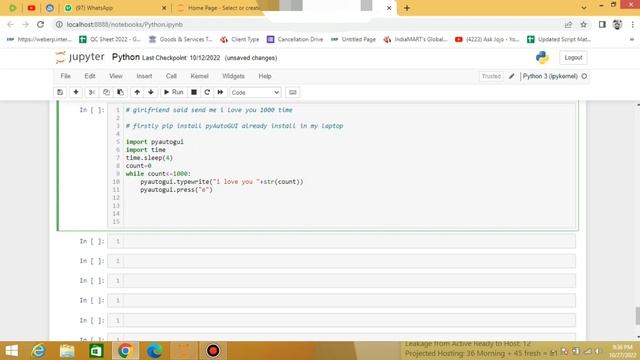Open the Widgets menu

[x=233, y=76]
